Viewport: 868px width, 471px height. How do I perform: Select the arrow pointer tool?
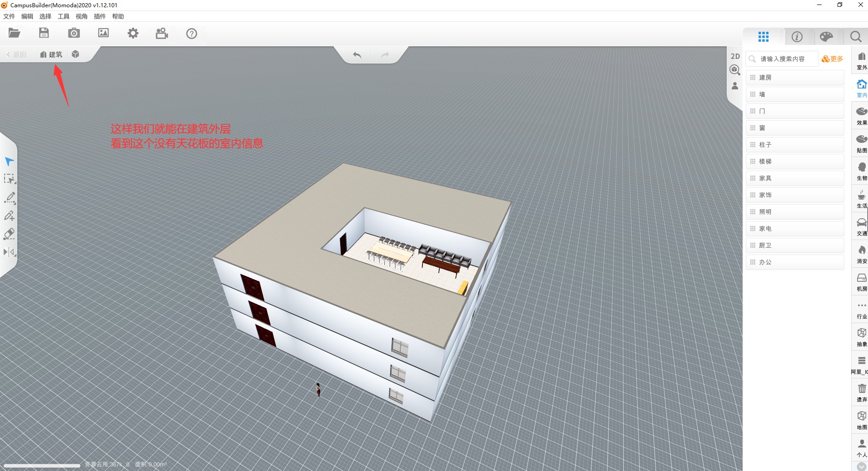point(9,162)
